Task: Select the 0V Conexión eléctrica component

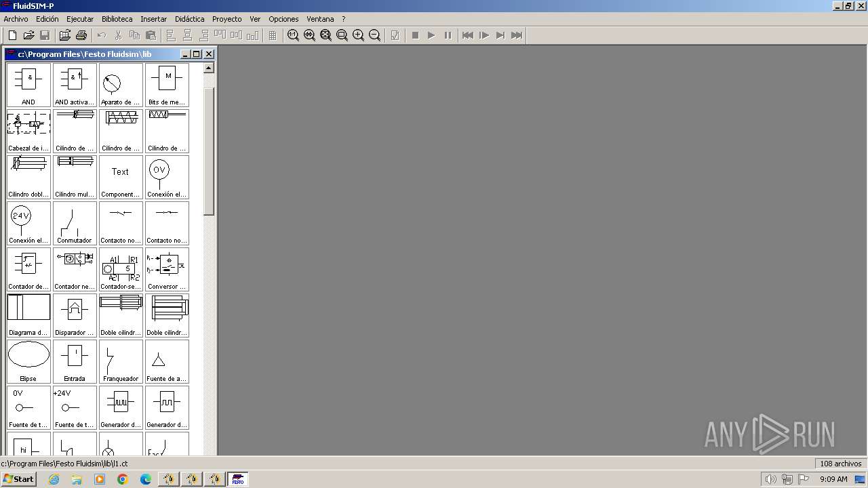Action: pos(167,178)
